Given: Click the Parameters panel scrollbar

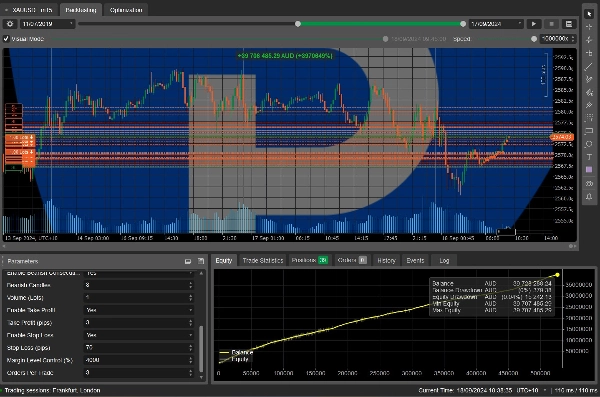Looking at the screenshot, I should click(x=201, y=348).
